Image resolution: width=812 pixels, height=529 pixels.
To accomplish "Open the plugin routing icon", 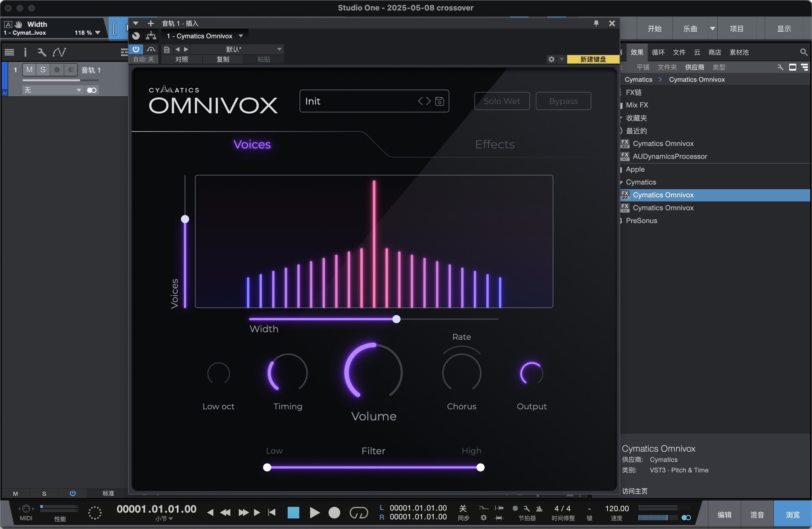I will (151, 36).
